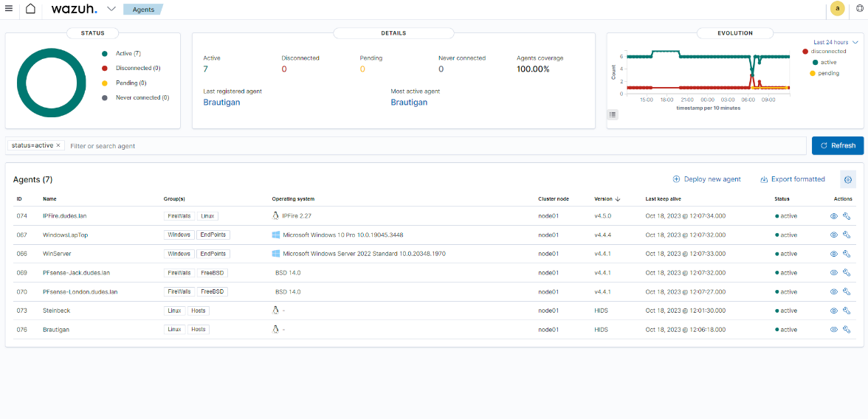Click the Active legend color dot in Status
The width and height of the screenshot is (868, 419).
[105, 53]
